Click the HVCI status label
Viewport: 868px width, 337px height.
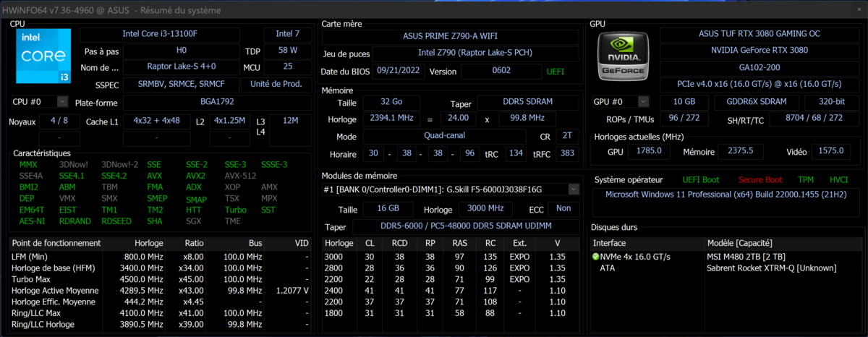(x=838, y=179)
